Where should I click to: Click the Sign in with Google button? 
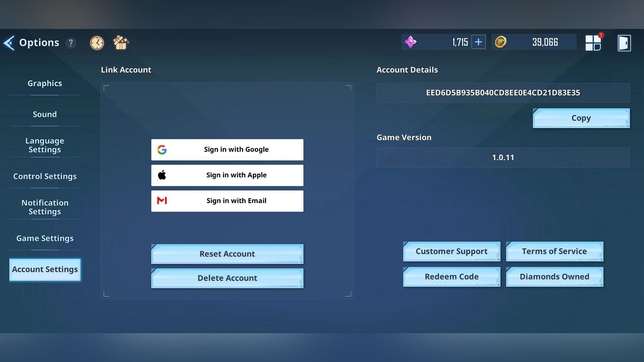(x=227, y=149)
